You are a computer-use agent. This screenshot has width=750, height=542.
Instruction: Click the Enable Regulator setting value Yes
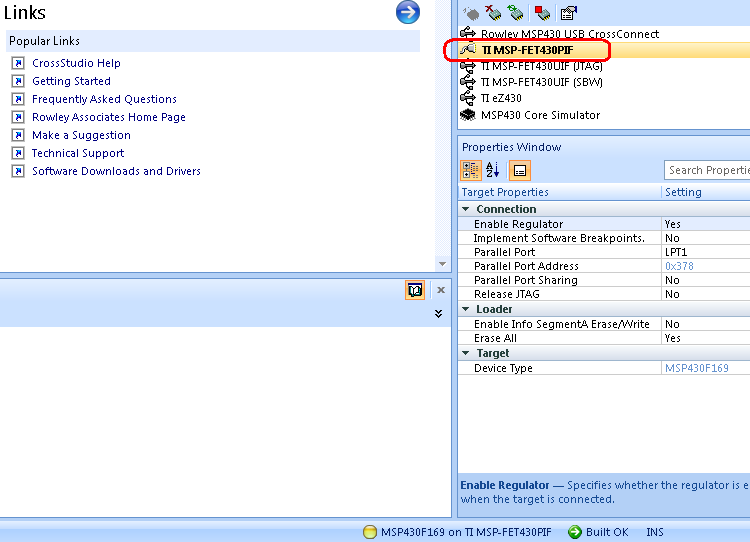tap(673, 224)
